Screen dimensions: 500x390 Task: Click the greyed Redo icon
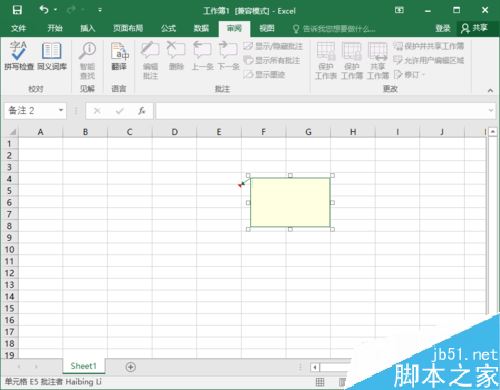pyautogui.click(x=71, y=10)
